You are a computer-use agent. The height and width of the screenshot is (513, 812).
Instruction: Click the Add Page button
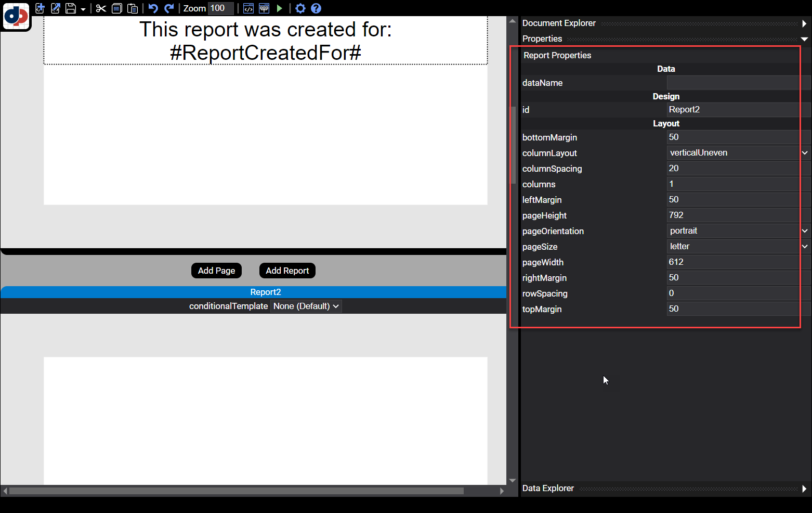216,271
